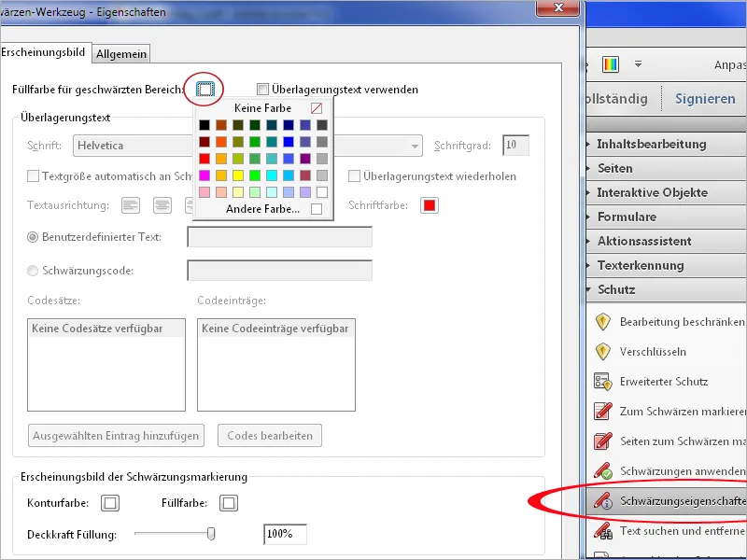The width and height of the screenshot is (747, 560).
Task: Click the Schwärzungseigenschaften icon
Action: [x=602, y=500]
